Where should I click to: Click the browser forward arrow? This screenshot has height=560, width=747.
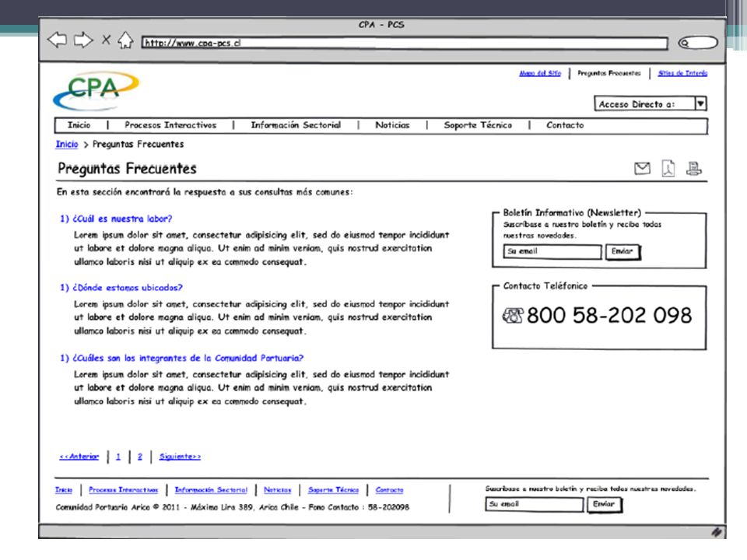coord(83,40)
